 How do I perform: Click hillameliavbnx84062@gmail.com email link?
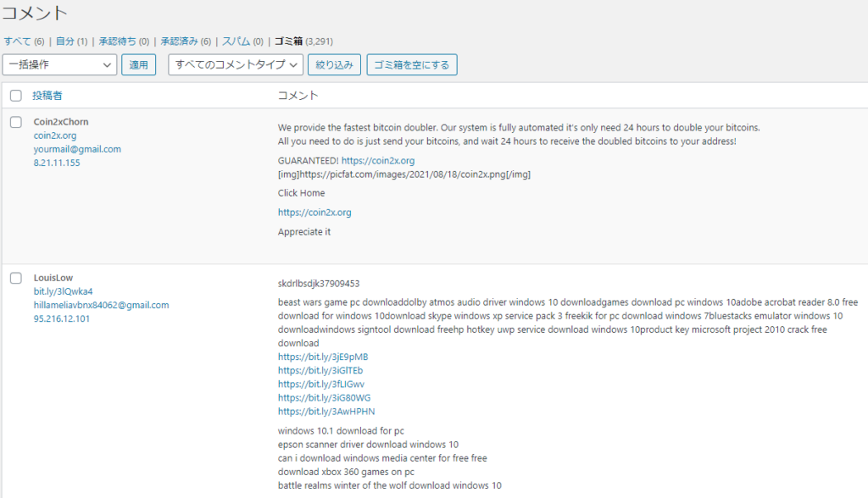click(x=102, y=306)
